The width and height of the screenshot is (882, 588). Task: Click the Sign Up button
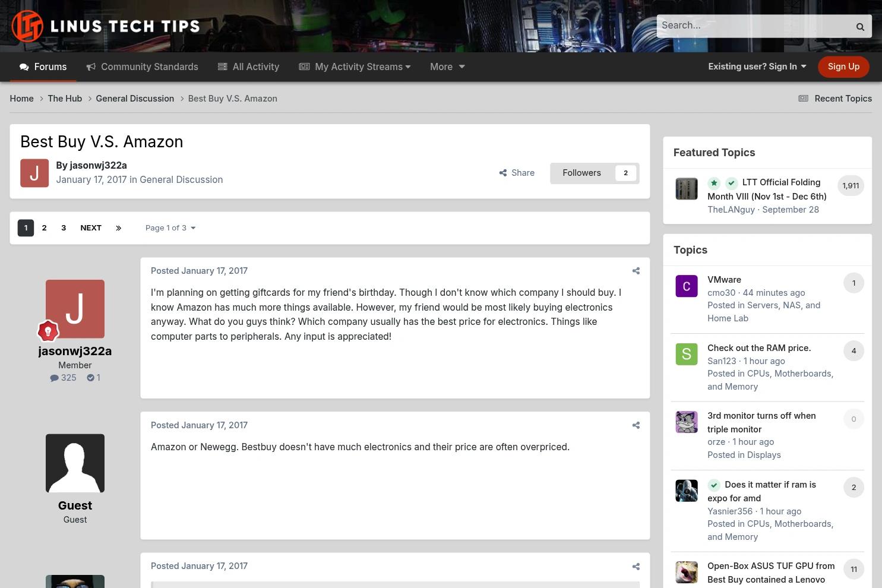tap(843, 67)
